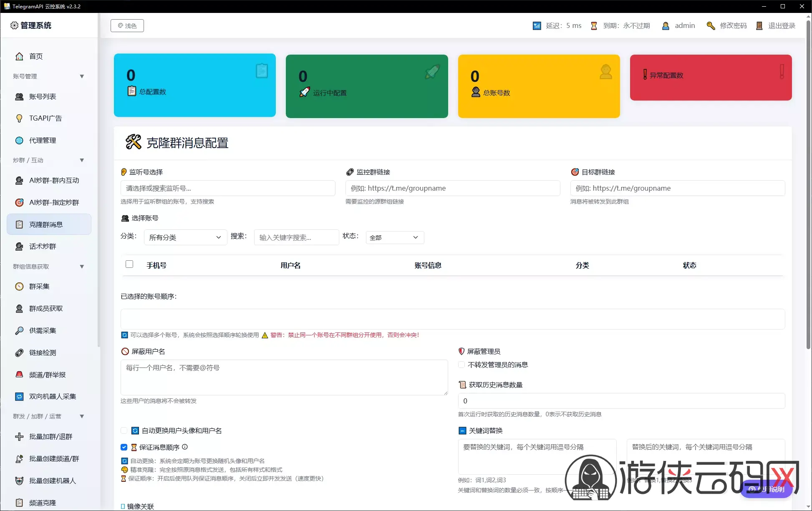Click info icon next to 保证消息顺序

185,447
